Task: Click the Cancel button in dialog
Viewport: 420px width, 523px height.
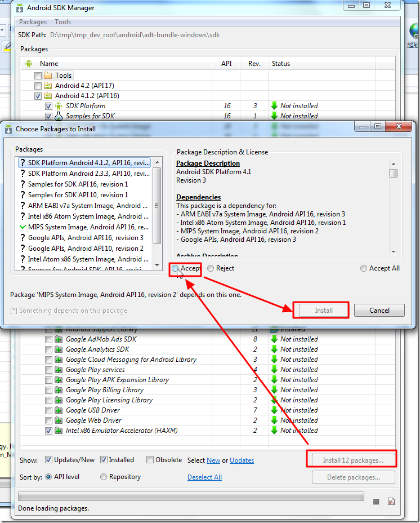Action: (379, 310)
